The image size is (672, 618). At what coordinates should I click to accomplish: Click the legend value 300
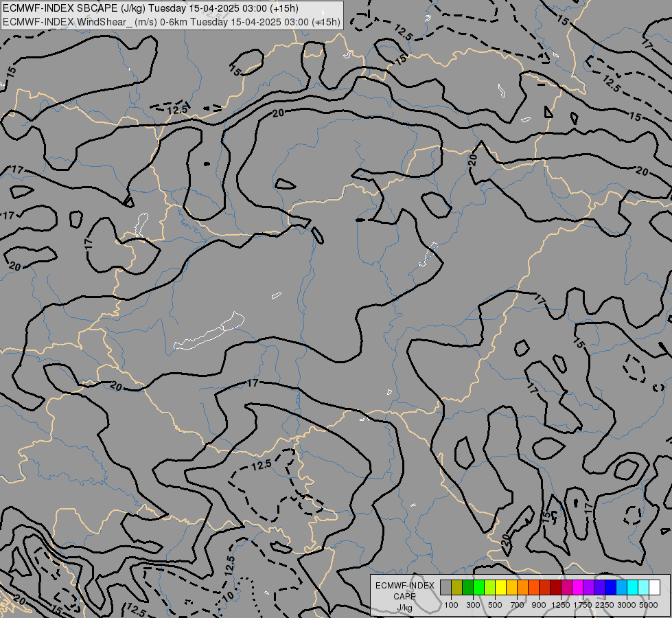[473, 605]
